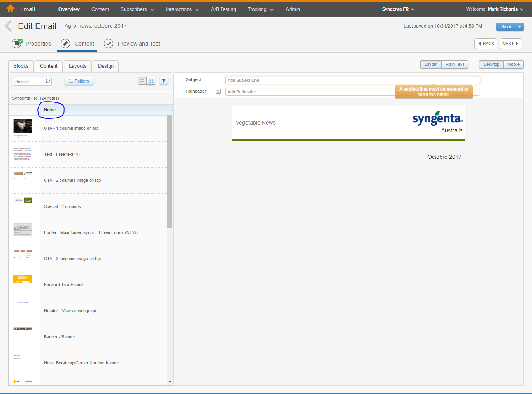The height and width of the screenshot is (394, 532).
Task: Sort by the Name column header
Action: point(50,110)
